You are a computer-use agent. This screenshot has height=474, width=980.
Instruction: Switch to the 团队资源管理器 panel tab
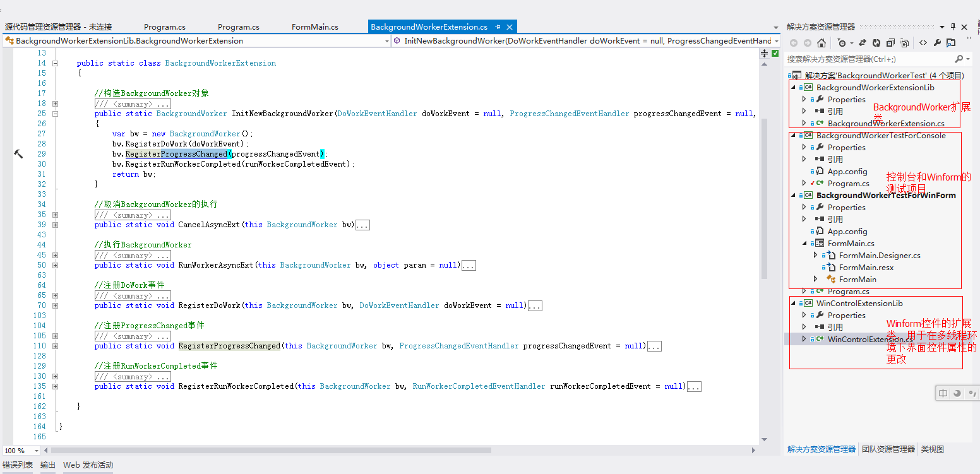[x=888, y=449]
